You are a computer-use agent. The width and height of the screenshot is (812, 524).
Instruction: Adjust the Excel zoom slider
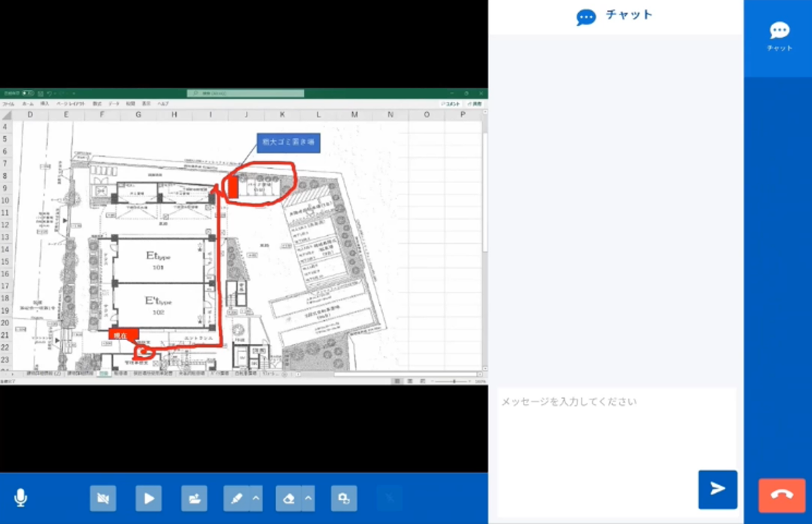click(454, 381)
